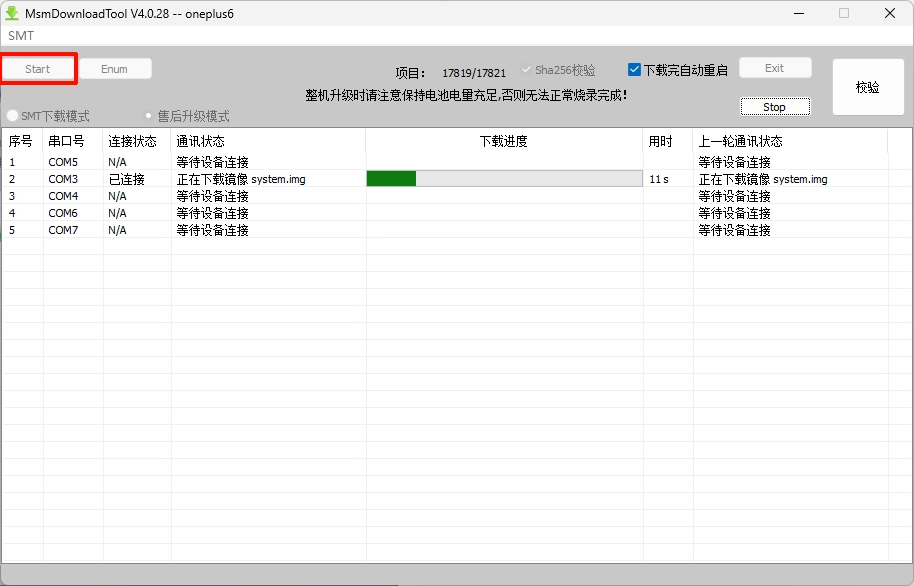
Task: Select the COM7 row in the list
Action: click(64, 230)
